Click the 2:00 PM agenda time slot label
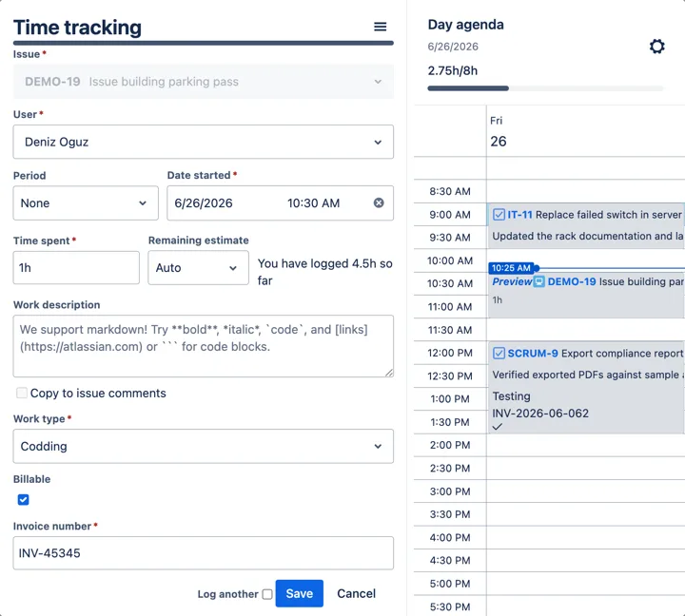 450,445
